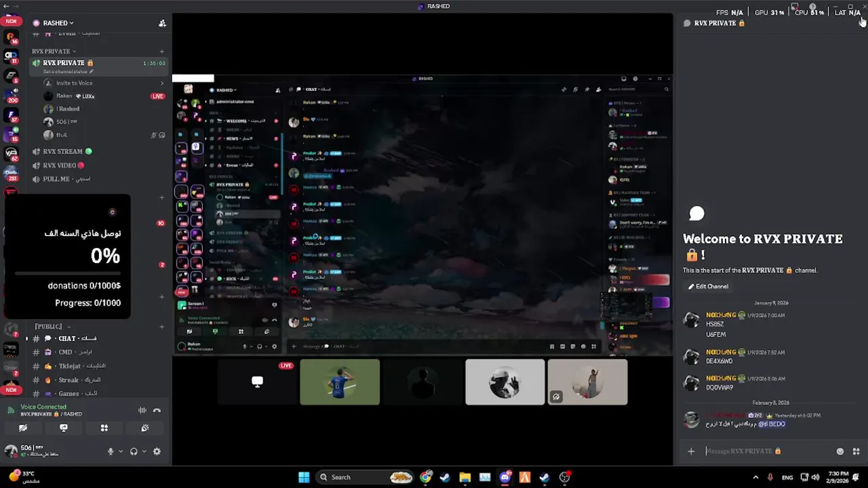Show hidden system tray icons

coord(755,477)
